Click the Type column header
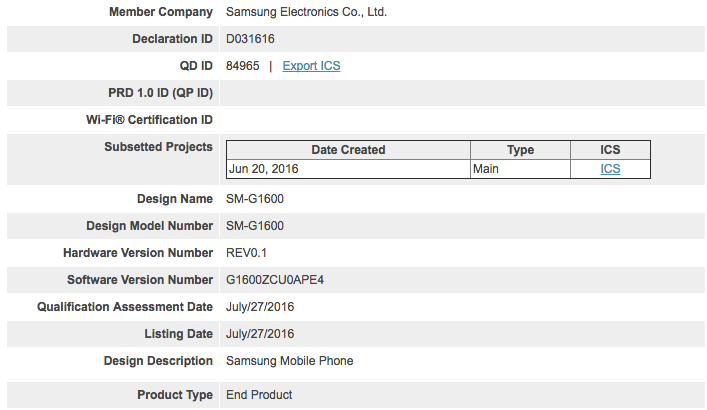 (x=520, y=150)
